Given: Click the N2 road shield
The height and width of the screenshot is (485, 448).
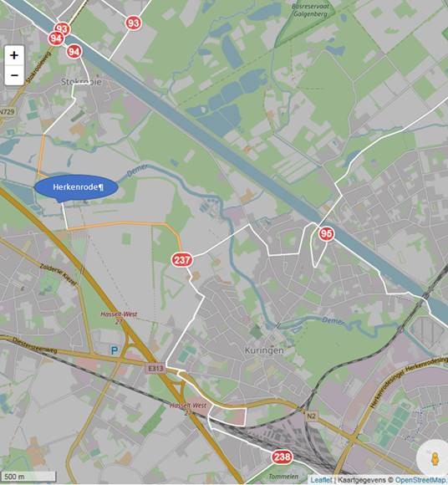Looking at the screenshot, I should [311, 416].
